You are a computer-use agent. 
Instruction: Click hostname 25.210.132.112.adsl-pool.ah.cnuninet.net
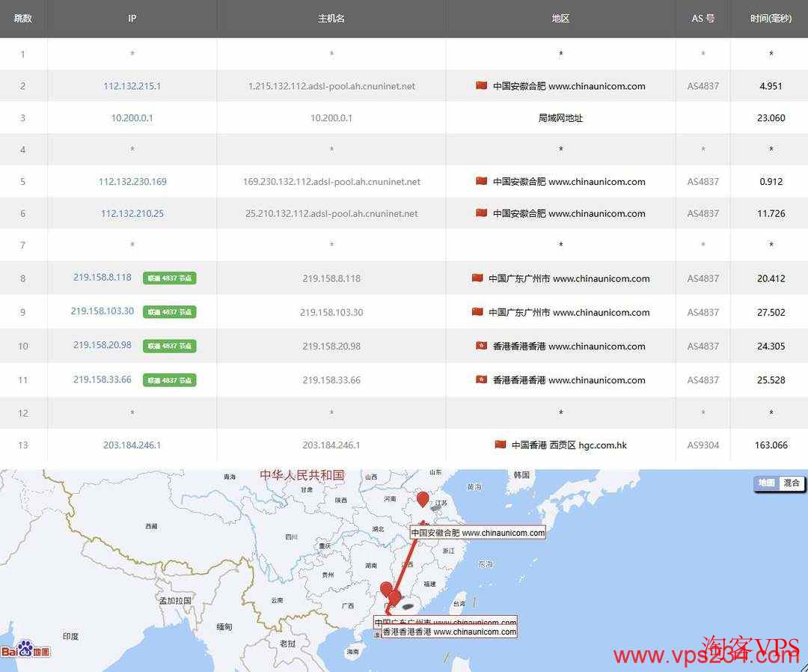coord(331,213)
